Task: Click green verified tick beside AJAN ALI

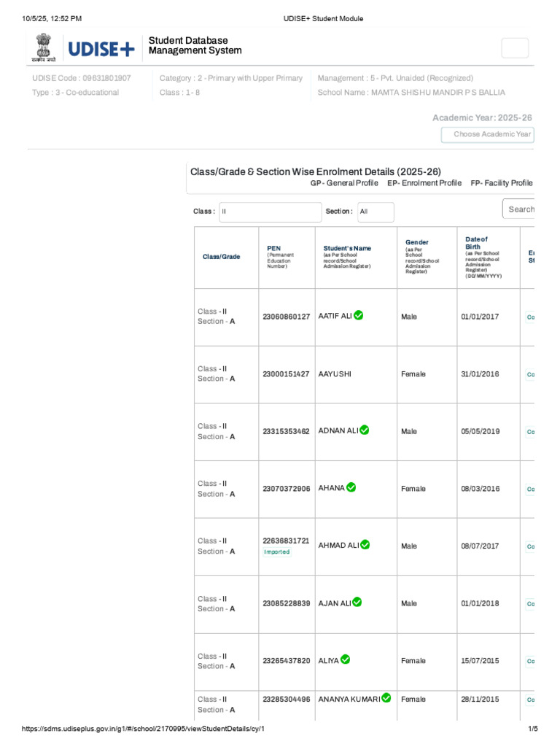Action: tap(357, 602)
